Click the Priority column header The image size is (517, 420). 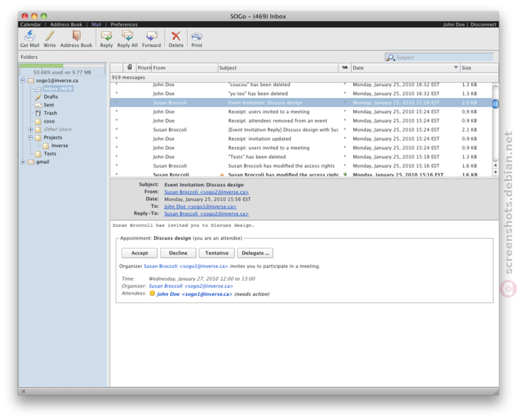point(144,67)
